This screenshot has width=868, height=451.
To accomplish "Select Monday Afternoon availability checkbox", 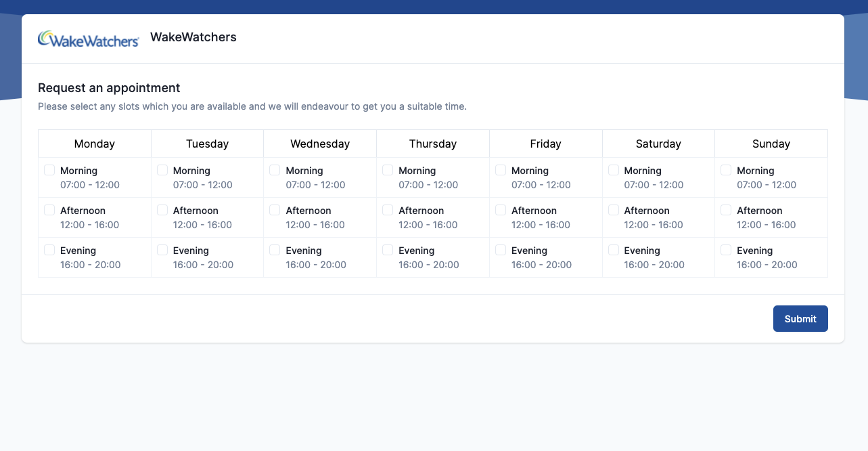I will (49, 210).
